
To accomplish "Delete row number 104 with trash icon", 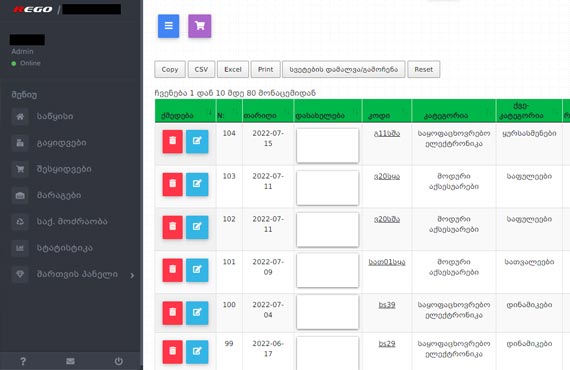I will click(172, 141).
